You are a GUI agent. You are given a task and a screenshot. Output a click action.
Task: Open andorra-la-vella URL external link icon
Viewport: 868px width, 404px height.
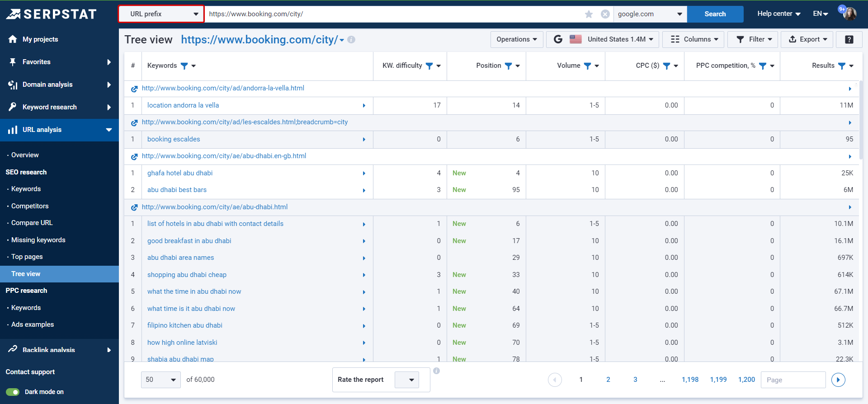(134, 89)
